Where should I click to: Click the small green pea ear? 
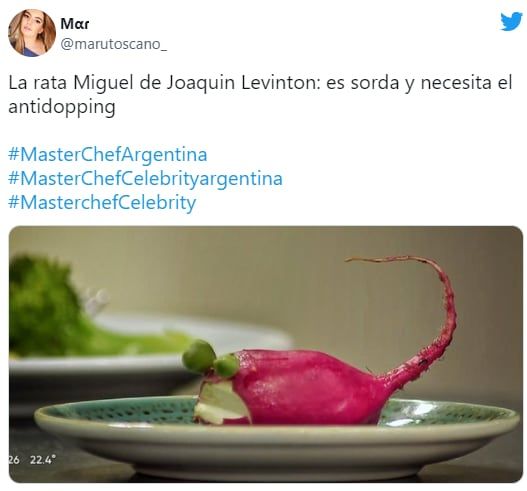[227, 366]
